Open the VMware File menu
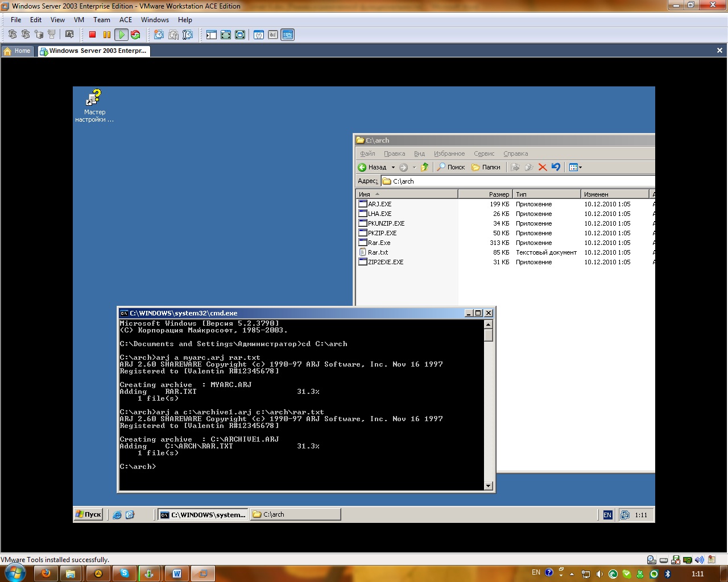This screenshot has height=582, width=728. coord(16,20)
